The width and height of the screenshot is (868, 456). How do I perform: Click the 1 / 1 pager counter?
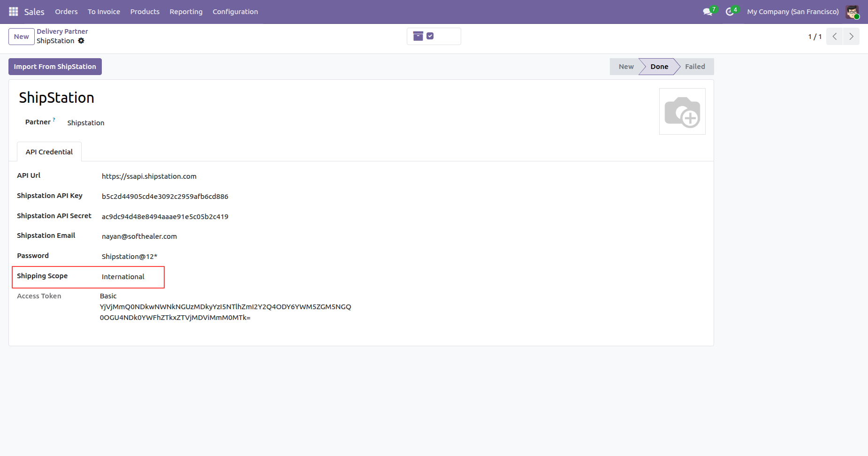[x=815, y=37]
